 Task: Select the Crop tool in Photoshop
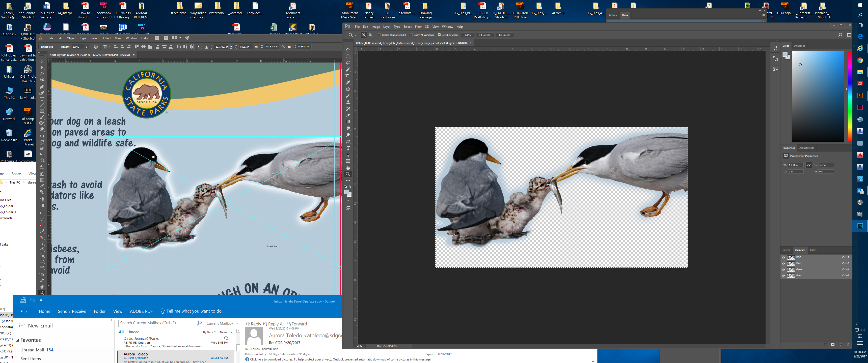(348, 76)
